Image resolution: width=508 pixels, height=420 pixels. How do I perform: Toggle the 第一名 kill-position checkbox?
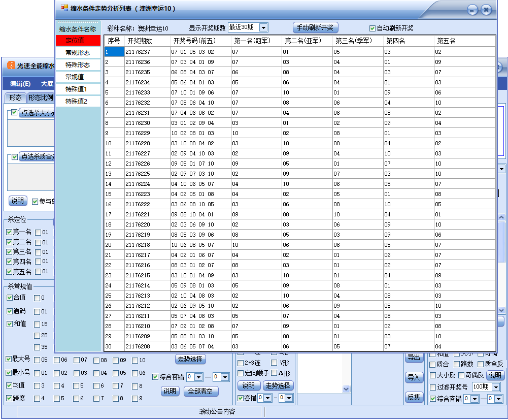click(x=9, y=232)
